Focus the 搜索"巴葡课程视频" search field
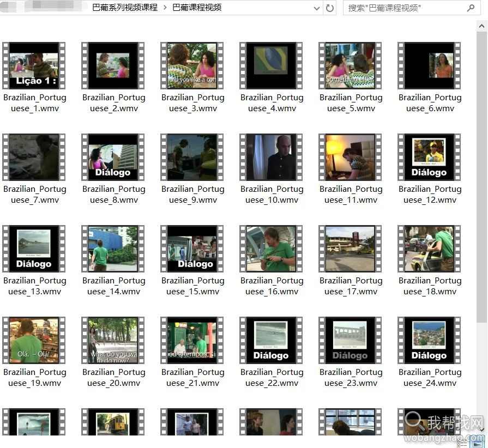Viewport: 488px width, 448px height. pos(412,8)
